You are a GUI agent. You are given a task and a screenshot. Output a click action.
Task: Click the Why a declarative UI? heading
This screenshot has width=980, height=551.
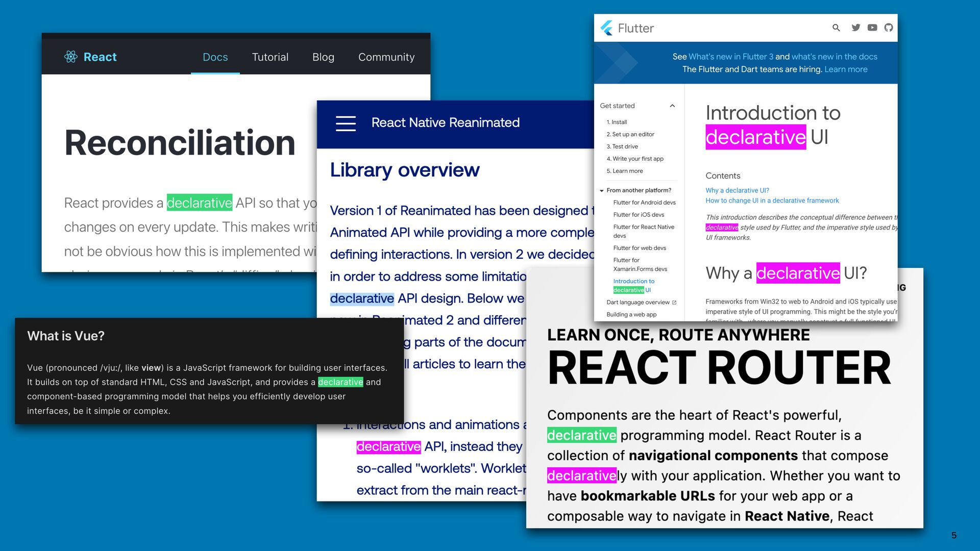coord(786,273)
